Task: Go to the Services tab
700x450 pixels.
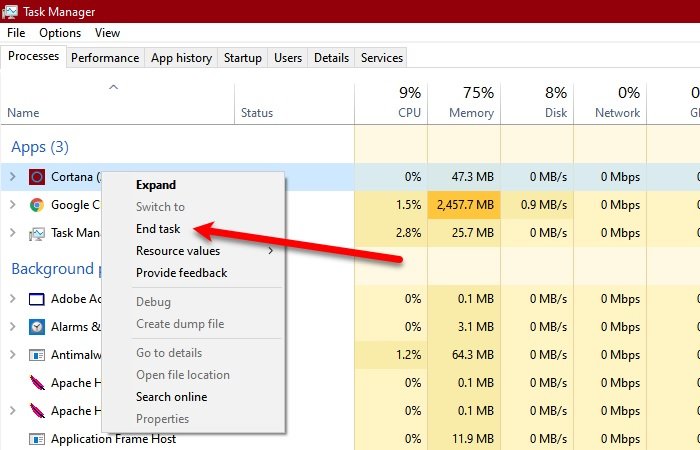Action: [x=382, y=58]
